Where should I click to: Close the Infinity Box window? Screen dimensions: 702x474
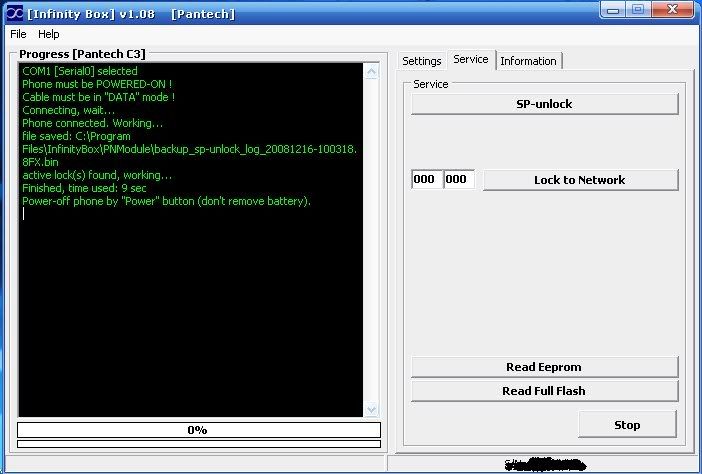pos(672,10)
